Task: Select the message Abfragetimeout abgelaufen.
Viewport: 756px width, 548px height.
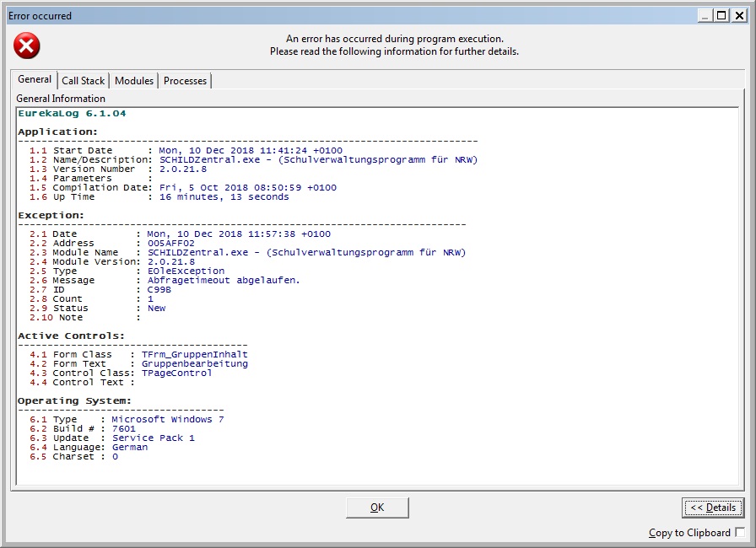Action: [x=224, y=280]
